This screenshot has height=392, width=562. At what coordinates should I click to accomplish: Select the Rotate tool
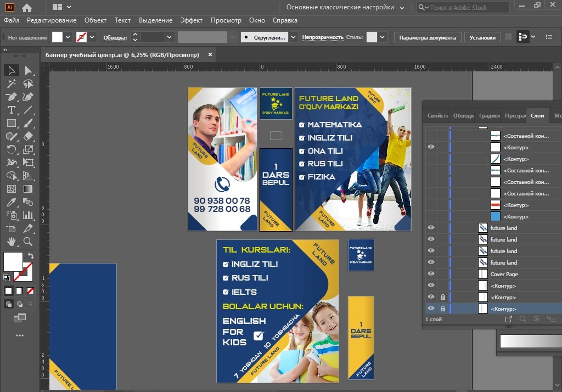11,149
